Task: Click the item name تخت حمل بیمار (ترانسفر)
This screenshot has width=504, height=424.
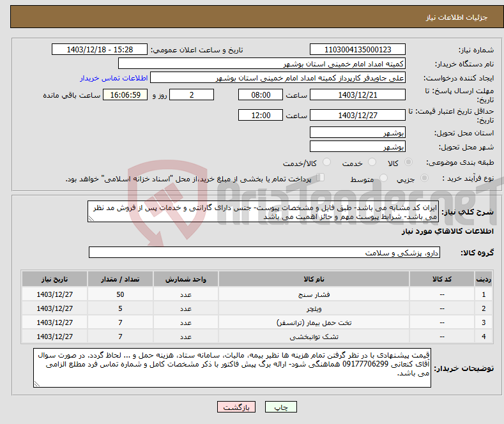Action: [x=314, y=322]
